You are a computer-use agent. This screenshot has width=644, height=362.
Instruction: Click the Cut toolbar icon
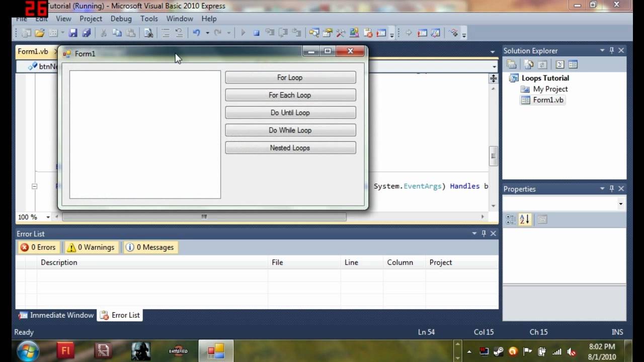click(104, 33)
